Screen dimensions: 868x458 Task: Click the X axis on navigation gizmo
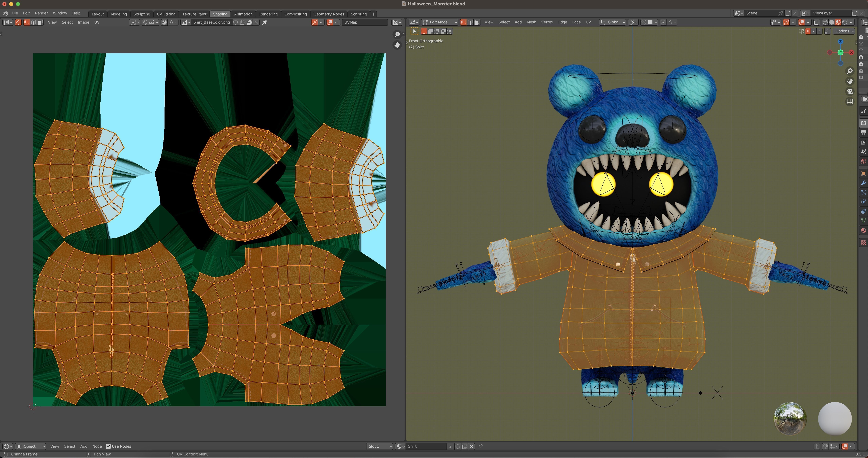[x=851, y=52]
